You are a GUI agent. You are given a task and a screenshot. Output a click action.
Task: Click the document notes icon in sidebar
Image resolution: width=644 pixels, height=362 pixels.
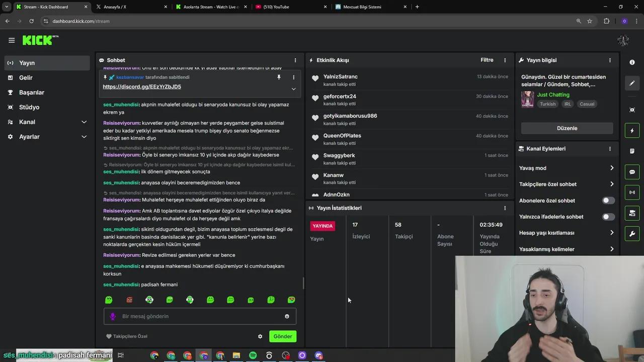click(x=632, y=151)
